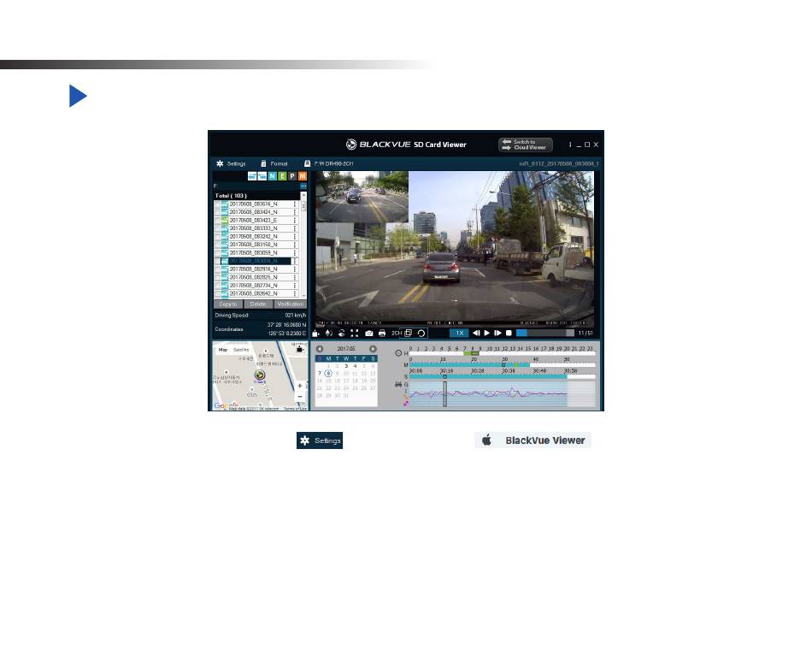Click the F/W DR490-2CH firmware item
Viewport: 812px width, 650px height.
point(328,164)
